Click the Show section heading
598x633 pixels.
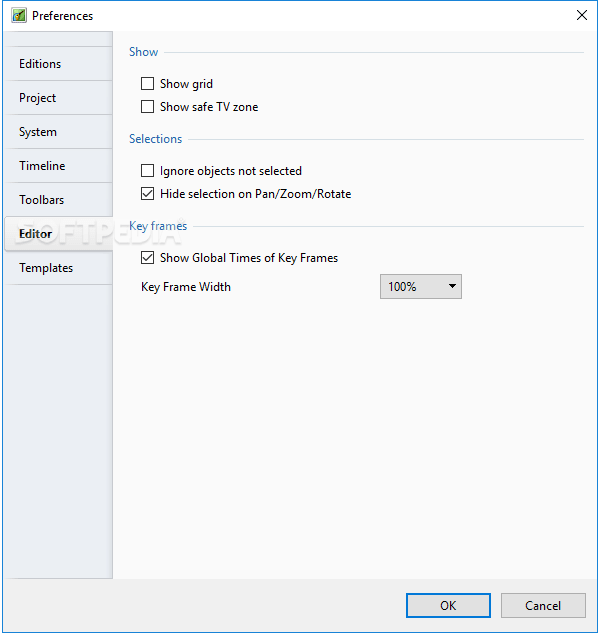143,52
